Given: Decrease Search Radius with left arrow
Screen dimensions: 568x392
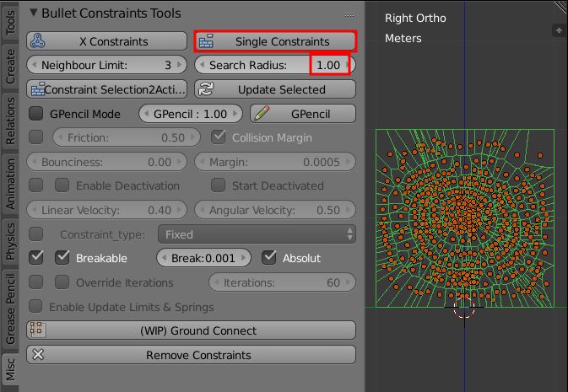Looking at the screenshot, I should pos(203,65).
